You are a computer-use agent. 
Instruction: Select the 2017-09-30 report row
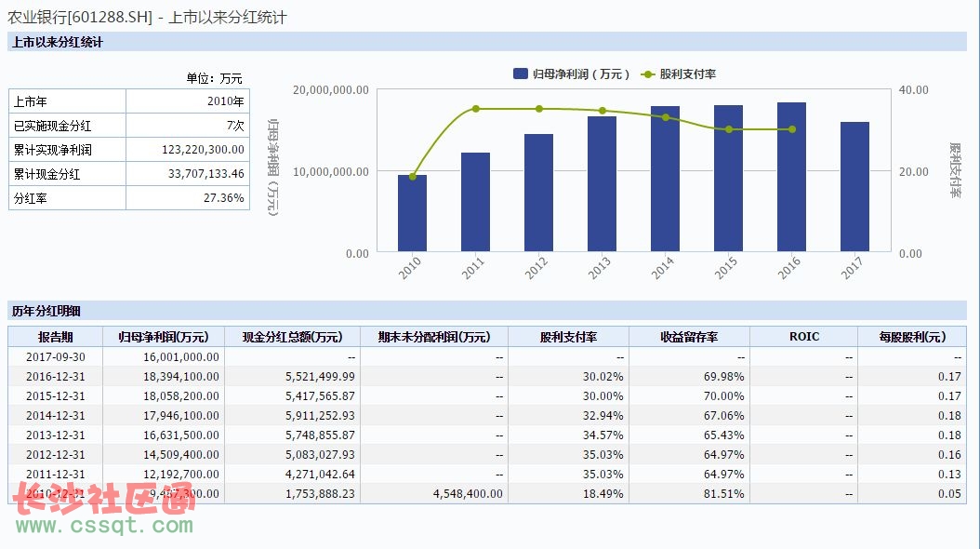pos(487,357)
